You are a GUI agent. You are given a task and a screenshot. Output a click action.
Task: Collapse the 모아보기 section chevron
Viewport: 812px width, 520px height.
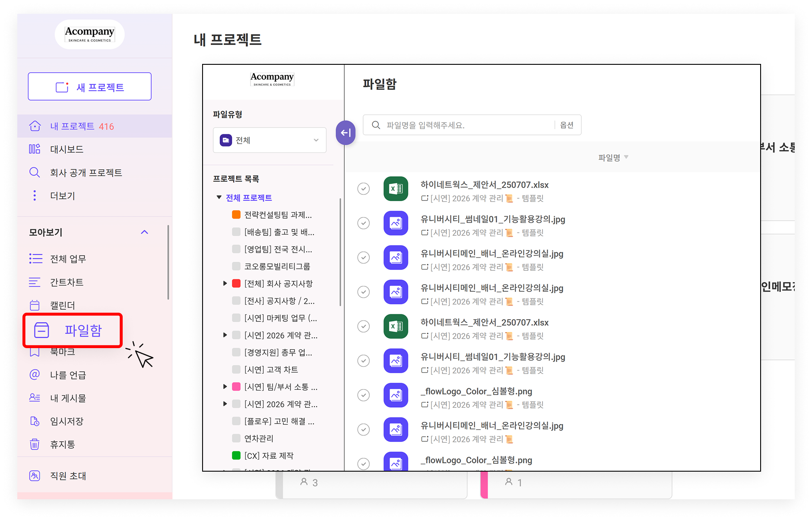[x=144, y=232]
